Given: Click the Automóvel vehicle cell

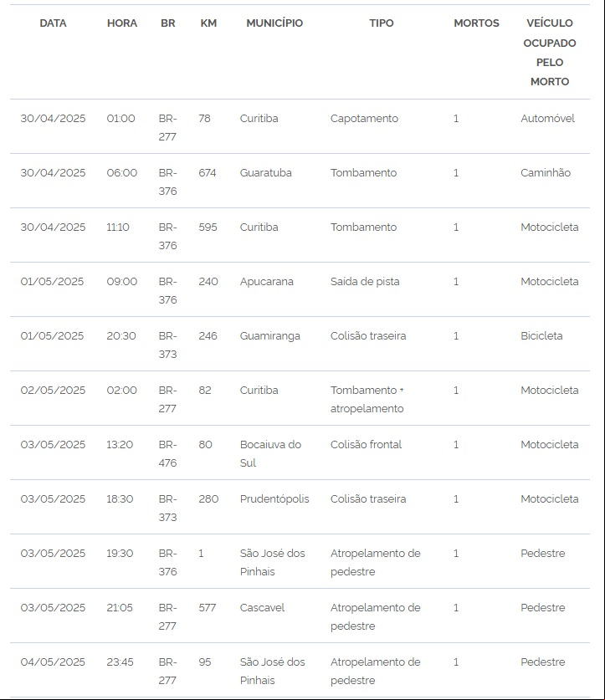Looking at the screenshot, I should (547, 119).
